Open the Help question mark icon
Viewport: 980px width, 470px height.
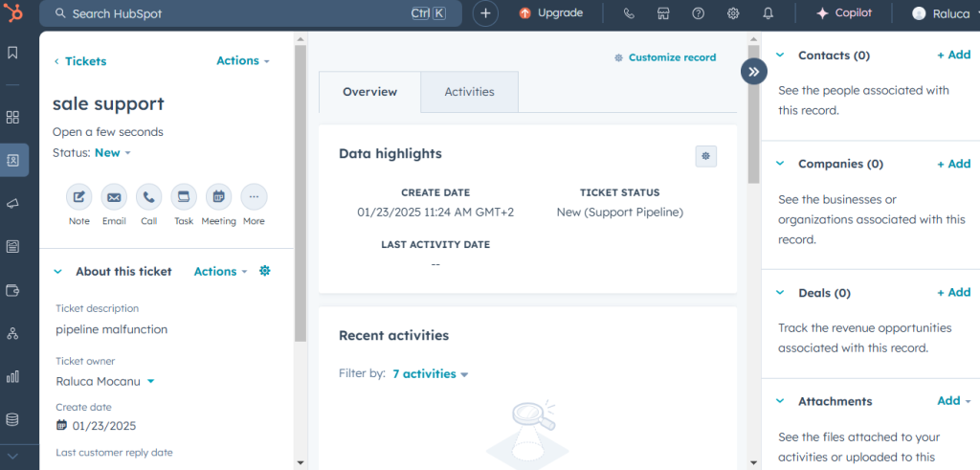(698, 13)
